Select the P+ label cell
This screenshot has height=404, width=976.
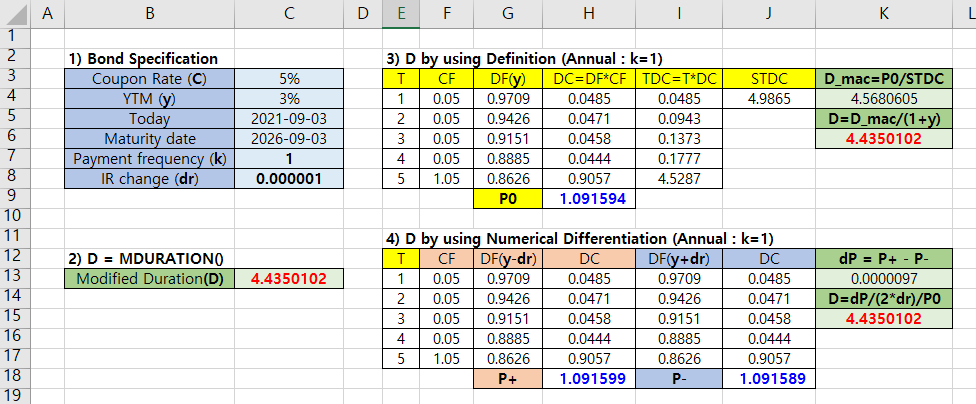coord(508,377)
